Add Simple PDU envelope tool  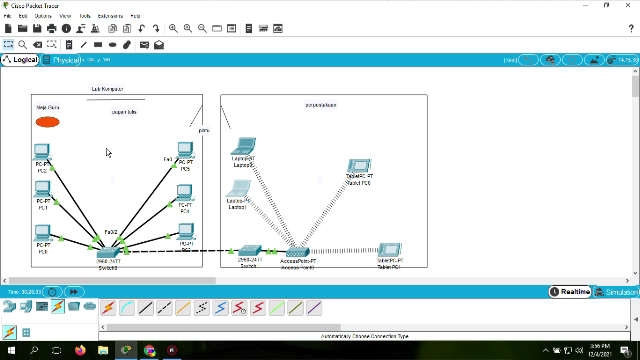[x=144, y=44]
